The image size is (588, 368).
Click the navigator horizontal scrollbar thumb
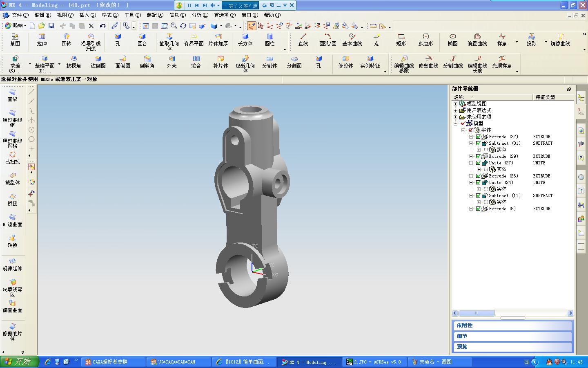click(x=477, y=313)
